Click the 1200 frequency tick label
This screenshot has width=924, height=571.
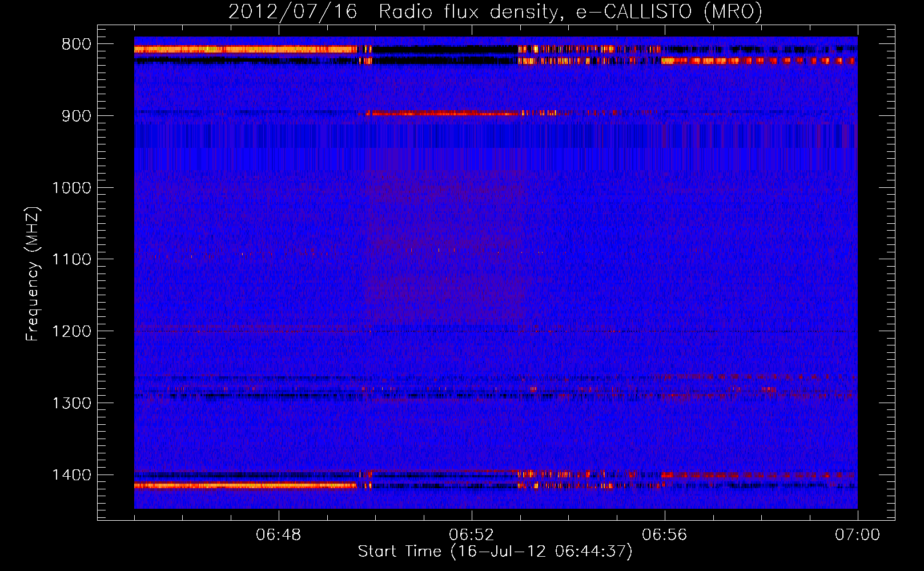pos(71,331)
